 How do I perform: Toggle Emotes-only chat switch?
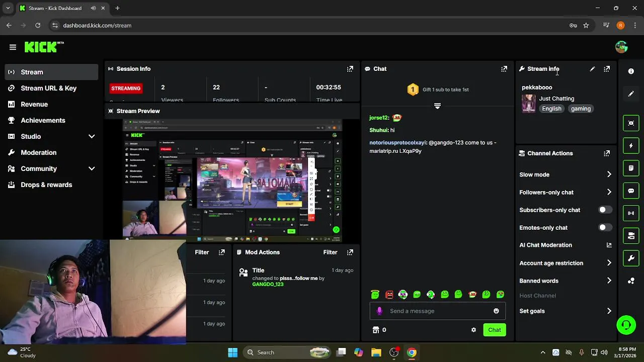(605, 227)
